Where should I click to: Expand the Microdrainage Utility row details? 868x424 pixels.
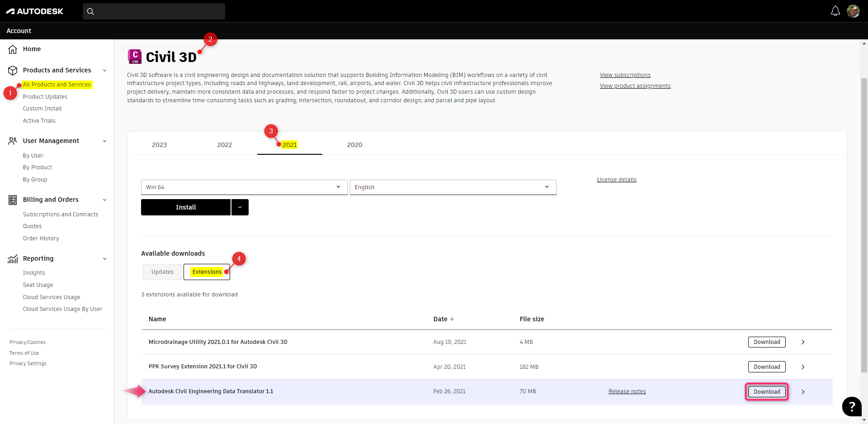[803, 342]
